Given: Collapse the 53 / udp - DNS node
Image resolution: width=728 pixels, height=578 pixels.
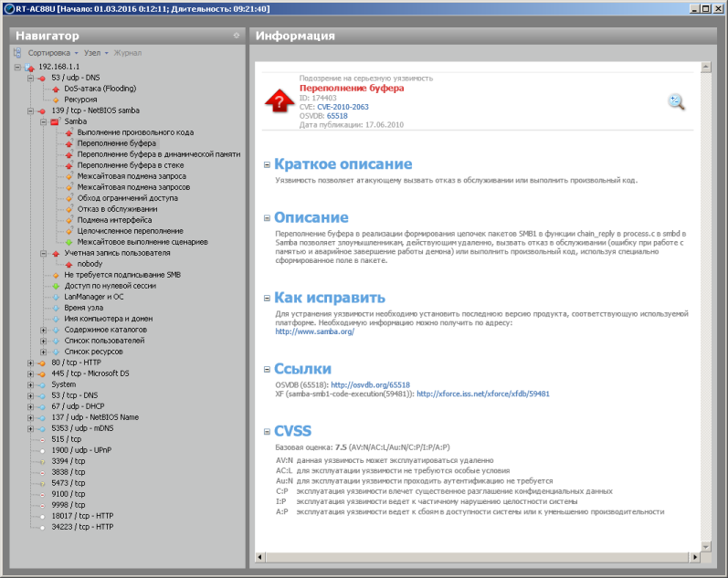Looking at the screenshot, I should tap(30, 78).
